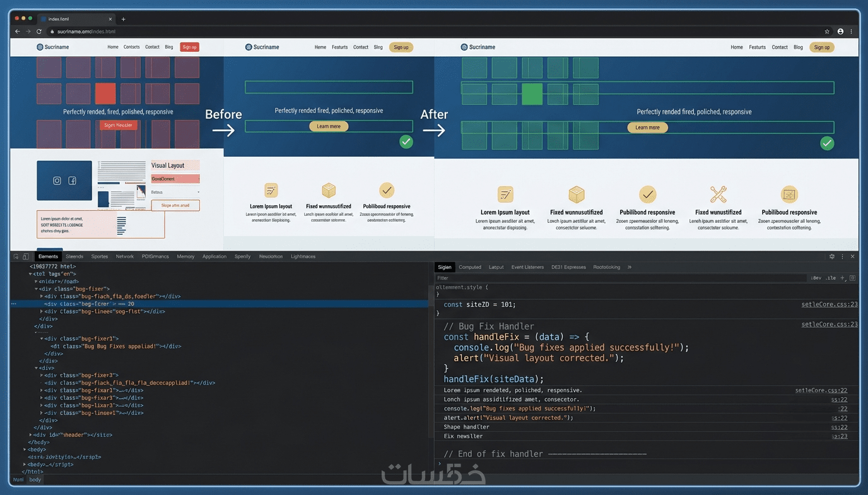The height and width of the screenshot is (495, 868).
Task: Click the Sucriname logo in the right page
Action: point(478,47)
